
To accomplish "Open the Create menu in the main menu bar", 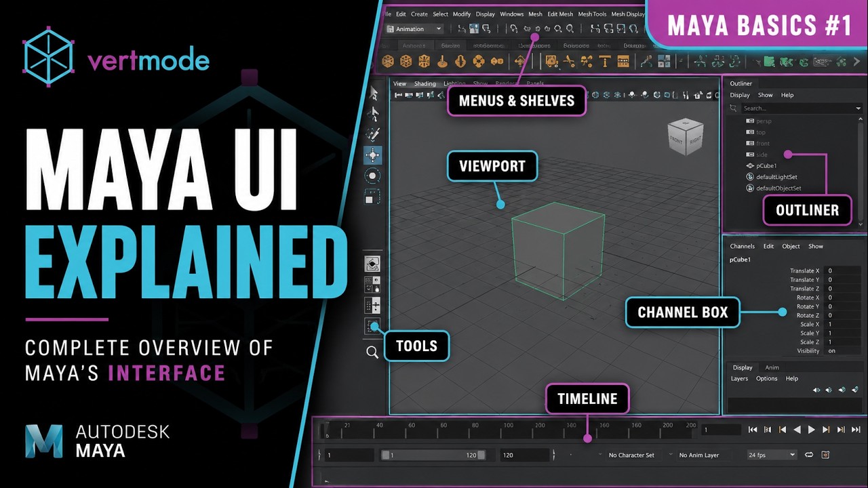I will [x=419, y=14].
